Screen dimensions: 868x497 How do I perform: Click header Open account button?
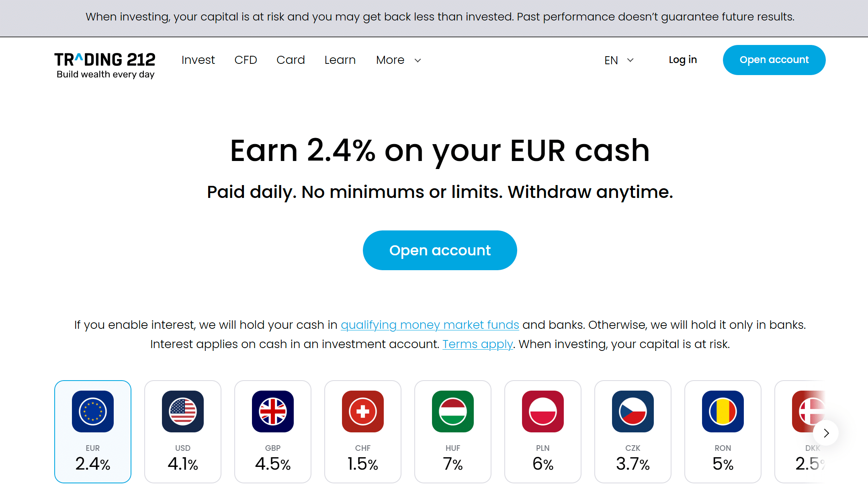point(774,60)
